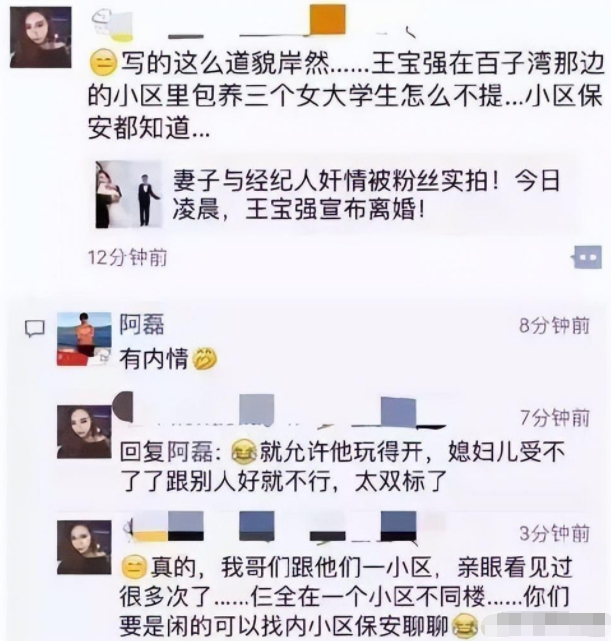
Task: Tap the last comment starting 真的
Action: coord(345,597)
